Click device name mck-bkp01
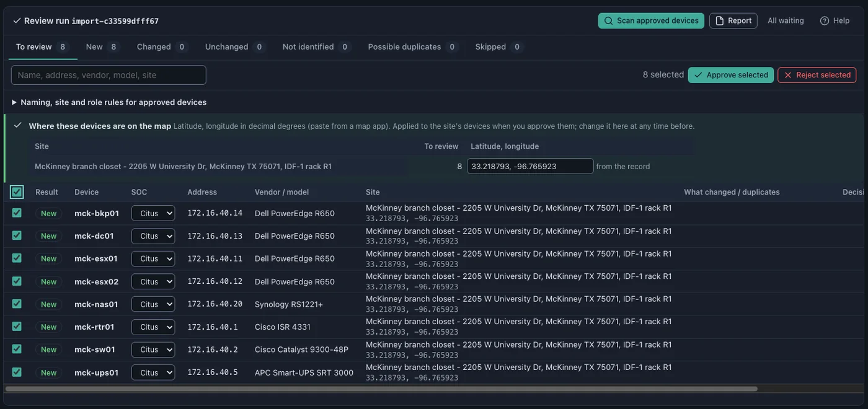This screenshot has width=868, height=409. click(x=96, y=213)
